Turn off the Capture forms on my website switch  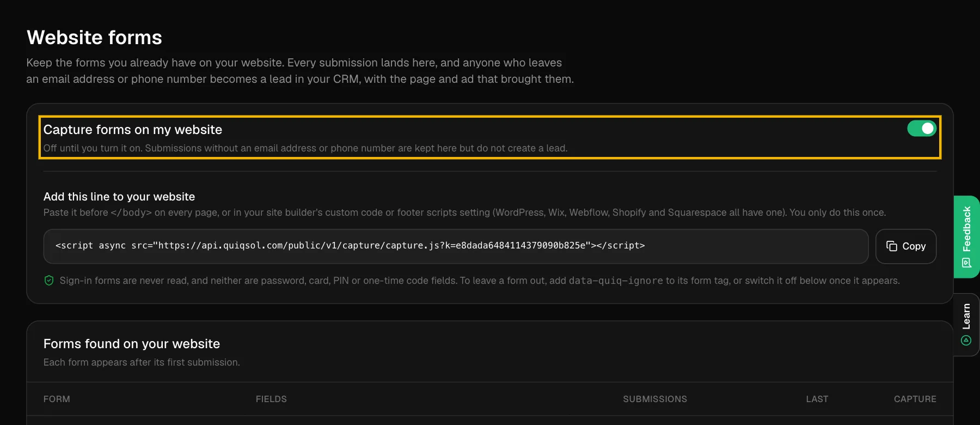pos(921,129)
